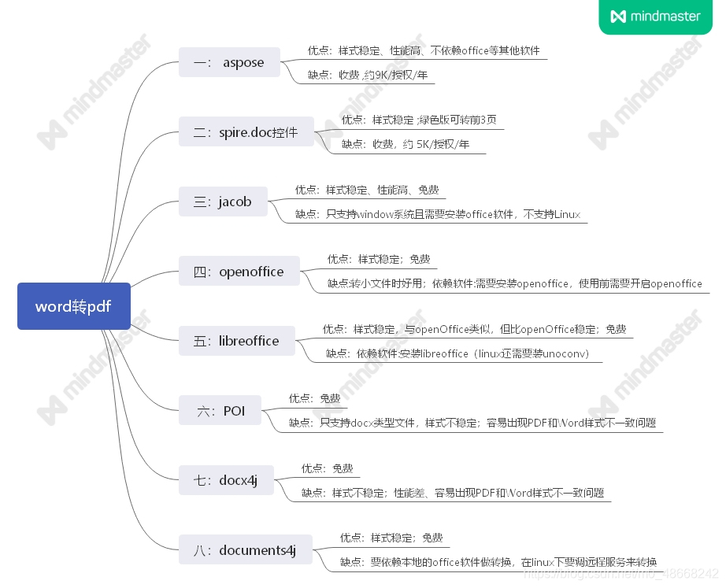This screenshot has width=726, height=588.
Task: Select the POI branch node
Action: pyautogui.click(x=220, y=410)
